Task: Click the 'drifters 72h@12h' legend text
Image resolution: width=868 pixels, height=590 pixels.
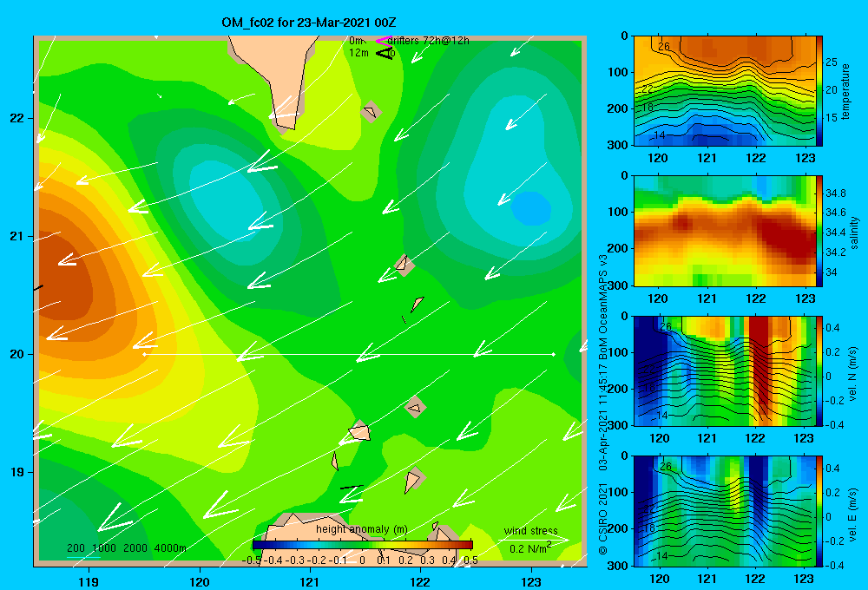Action: (x=429, y=41)
